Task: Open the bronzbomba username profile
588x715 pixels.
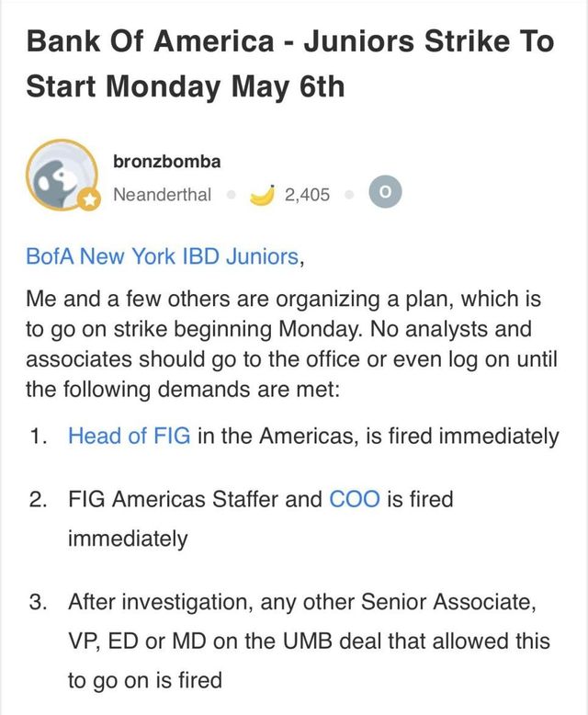Action: tap(166, 162)
